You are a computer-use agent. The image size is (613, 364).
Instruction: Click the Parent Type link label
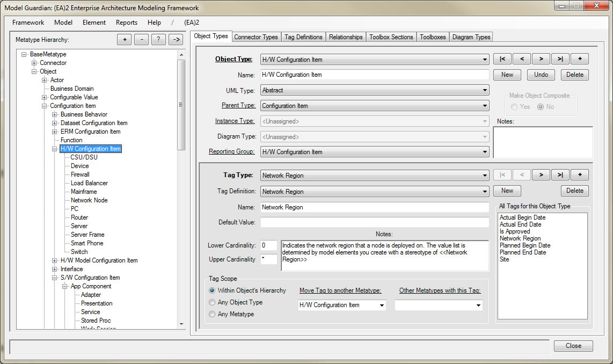coord(238,105)
